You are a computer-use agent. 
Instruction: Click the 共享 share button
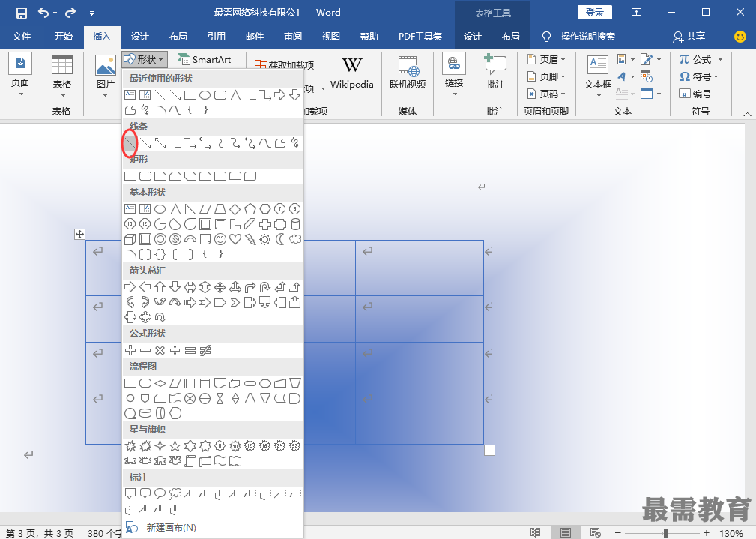(689, 37)
